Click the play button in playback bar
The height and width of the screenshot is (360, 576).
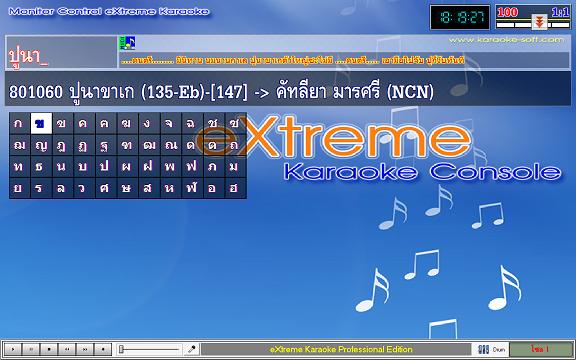13,349
